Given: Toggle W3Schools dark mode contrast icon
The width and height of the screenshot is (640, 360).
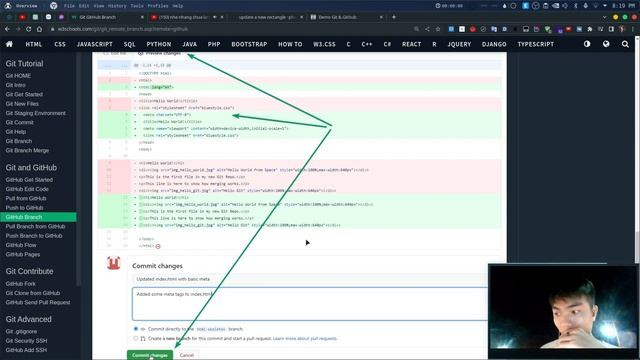Looking at the screenshot, I should tap(587, 44).
